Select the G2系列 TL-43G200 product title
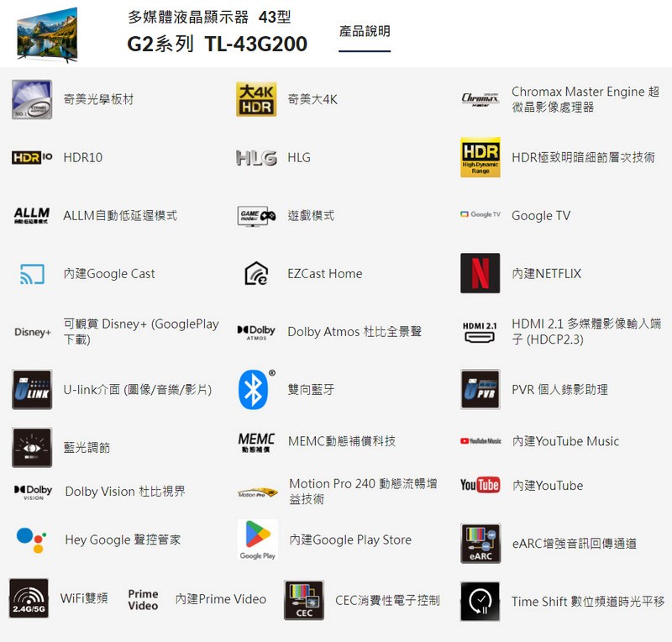The height and width of the screenshot is (642, 672). click(x=217, y=44)
